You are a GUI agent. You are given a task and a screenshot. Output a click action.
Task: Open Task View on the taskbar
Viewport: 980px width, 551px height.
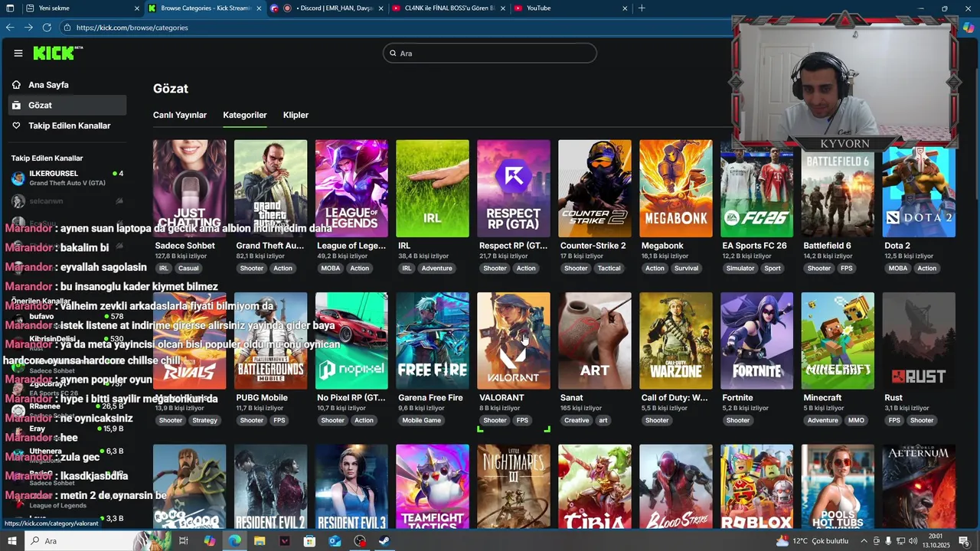184,541
